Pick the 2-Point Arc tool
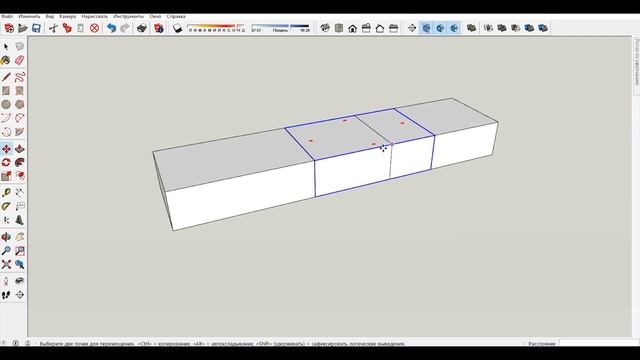 (x=19, y=118)
